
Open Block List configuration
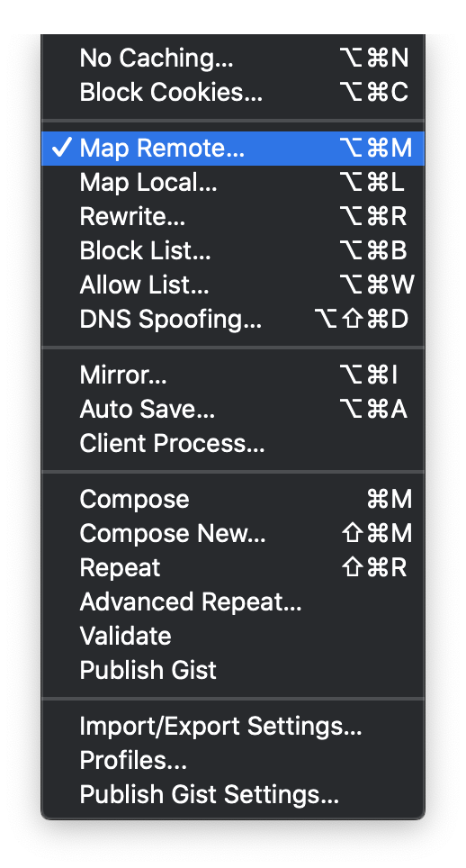(233, 251)
